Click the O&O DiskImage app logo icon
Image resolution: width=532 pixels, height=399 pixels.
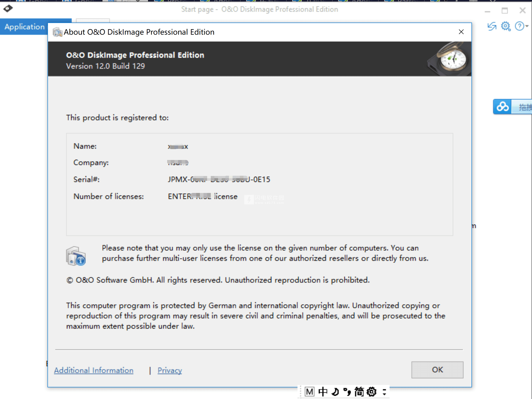[8, 8]
